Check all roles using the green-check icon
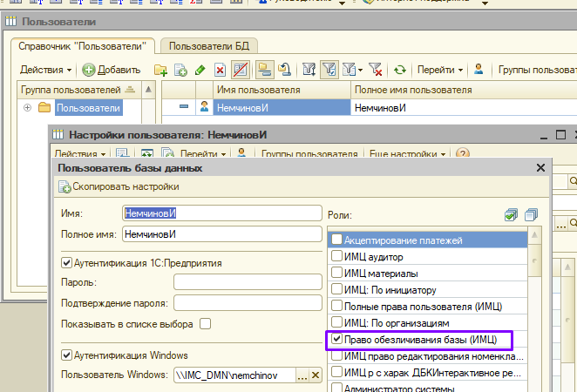Viewport: 577px width, 392px height. (x=512, y=214)
